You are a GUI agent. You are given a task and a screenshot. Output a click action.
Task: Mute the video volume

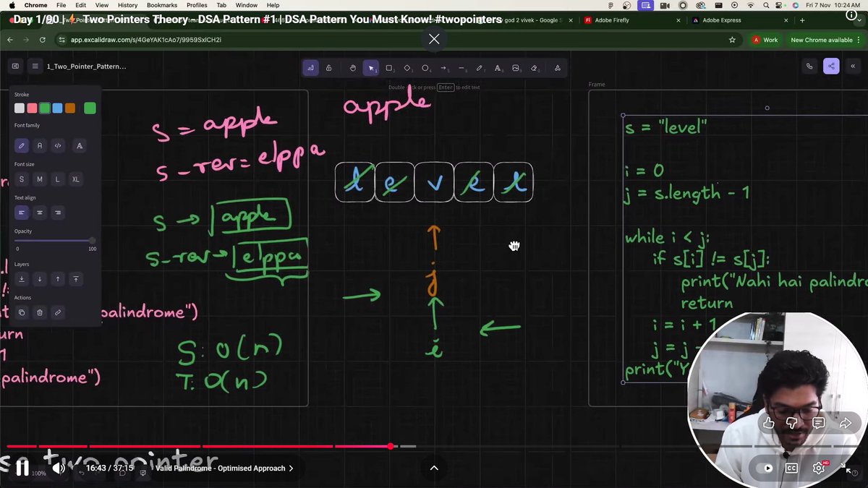click(x=59, y=468)
